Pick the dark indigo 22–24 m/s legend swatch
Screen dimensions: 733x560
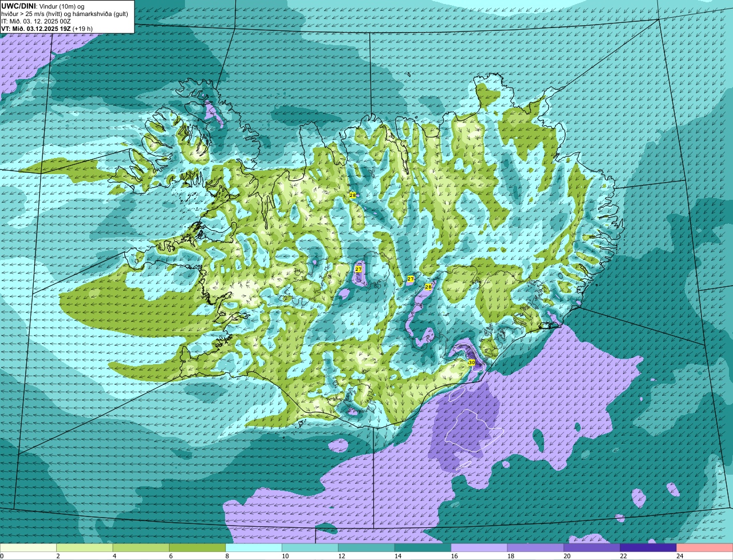click(x=648, y=547)
